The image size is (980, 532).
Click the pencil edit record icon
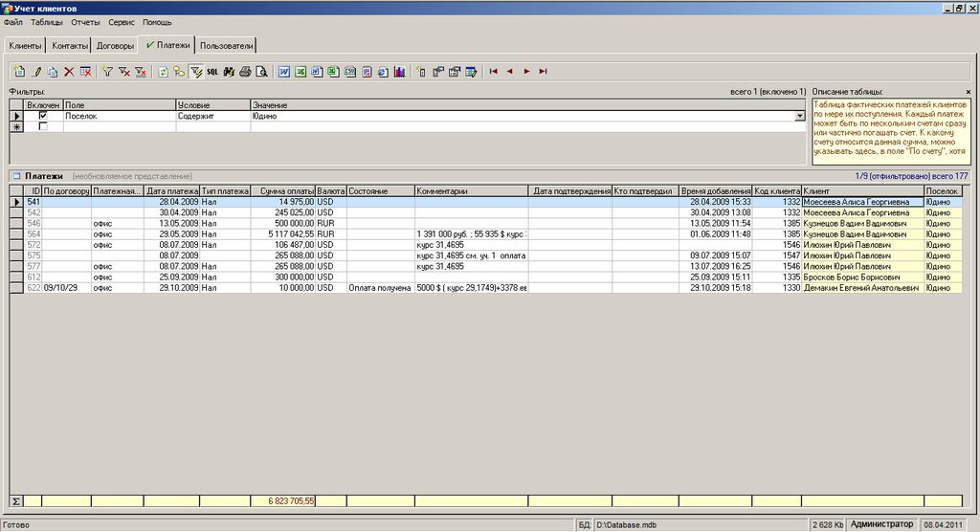point(36,72)
